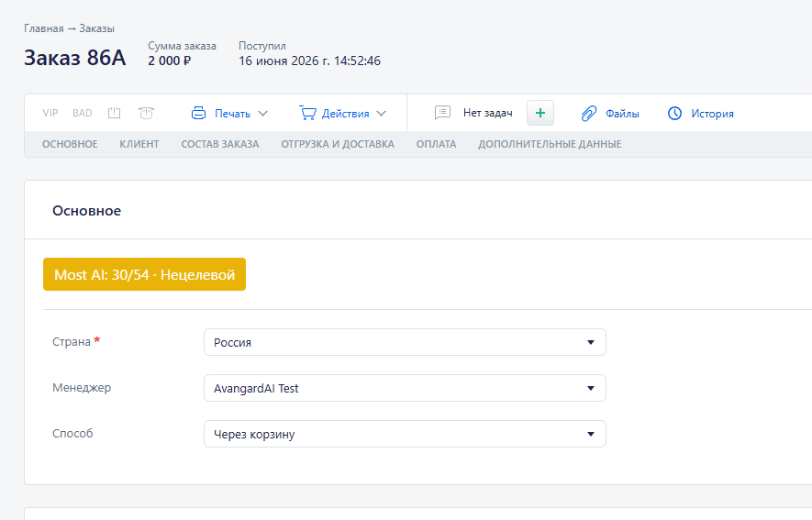Open the Страна dropdown showing Россия
812x520 pixels.
click(405, 342)
